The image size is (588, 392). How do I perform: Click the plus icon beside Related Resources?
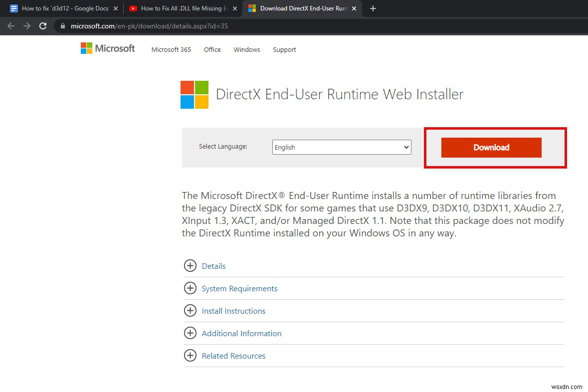click(x=191, y=356)
